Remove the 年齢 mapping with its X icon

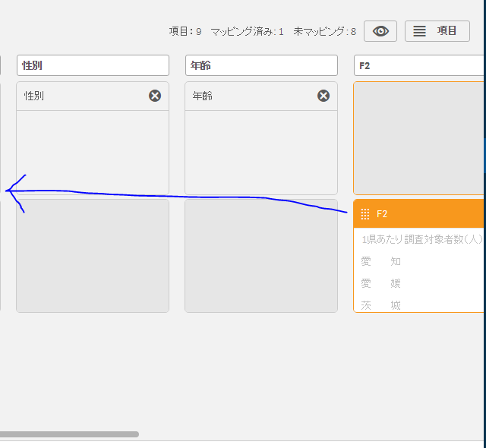(x=323, y=96)
